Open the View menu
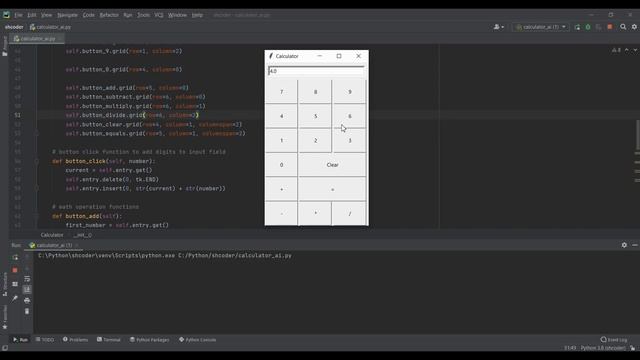Screen dimensions: 640x360 [46, 15]
